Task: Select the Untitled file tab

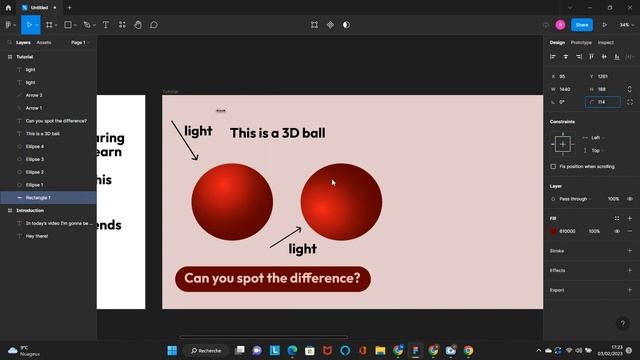Action: (38, 7)
